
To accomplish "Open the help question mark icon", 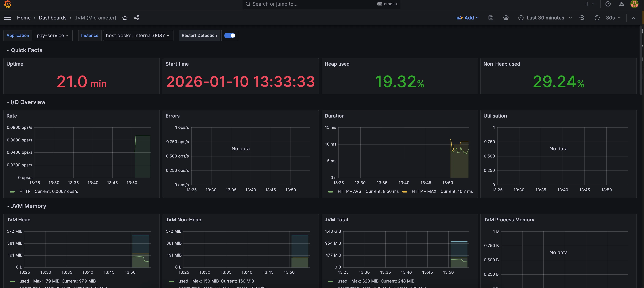I will click(x=608, y=4).
